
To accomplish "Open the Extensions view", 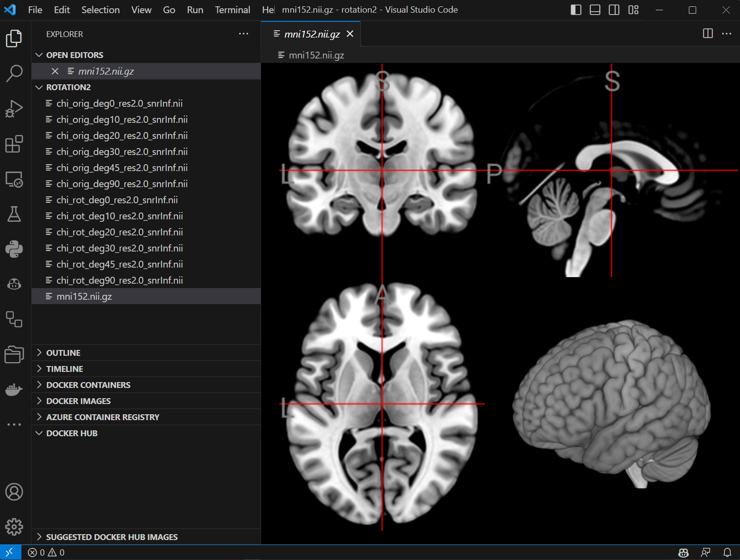I will tap(14, 144).
